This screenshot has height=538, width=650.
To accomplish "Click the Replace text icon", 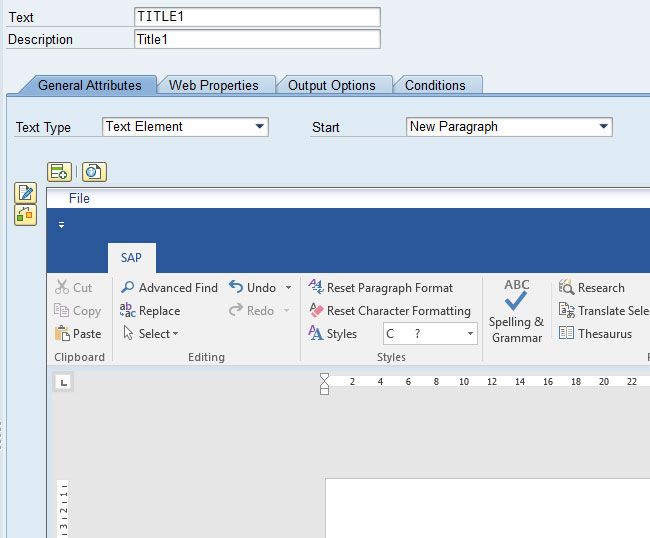I will click(x=127, y=311).
